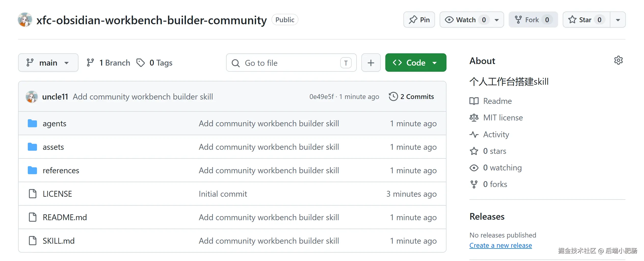Open the main branch selector dropdown
644x261 pixels.
coord(48,63)
